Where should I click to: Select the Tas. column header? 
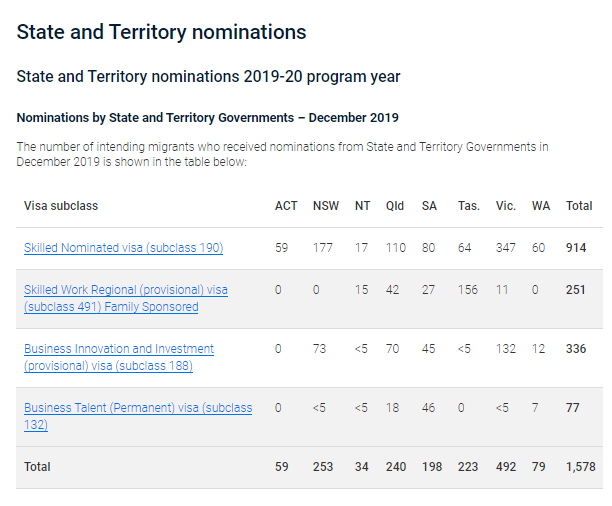coord(468,206)
